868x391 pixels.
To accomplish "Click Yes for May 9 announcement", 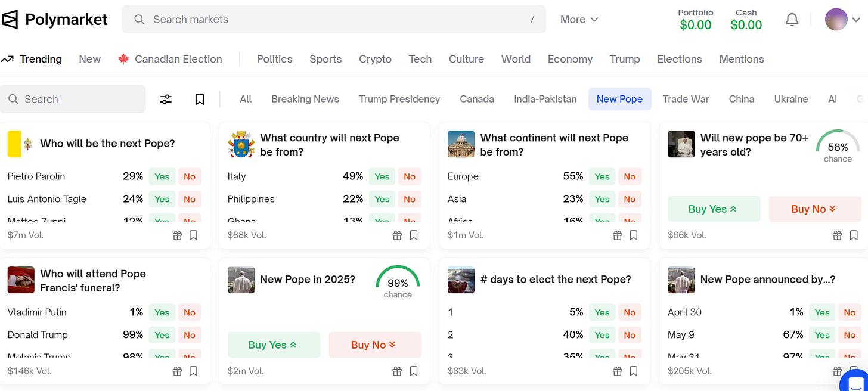I will [x=822, y=335].
